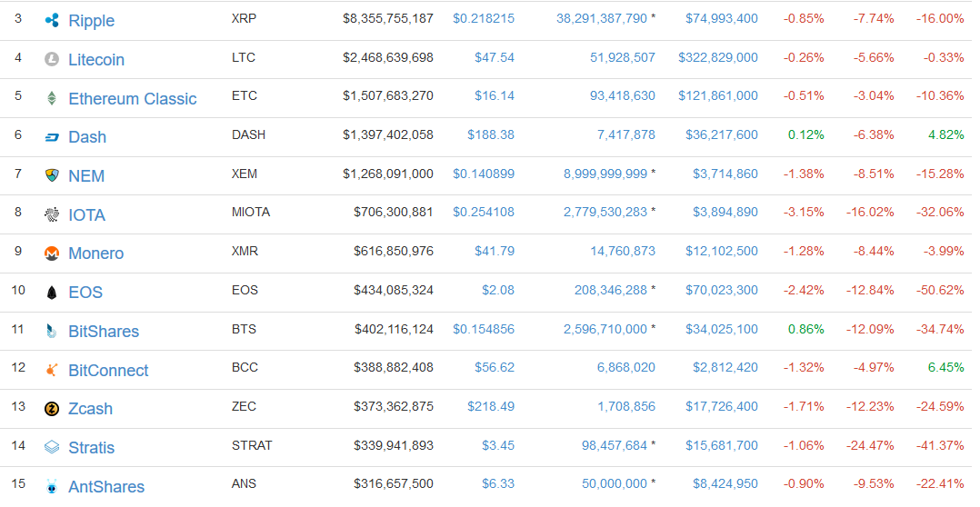Click the Stratis coin logo icon

pyautogui.click(x=52, y=447)
